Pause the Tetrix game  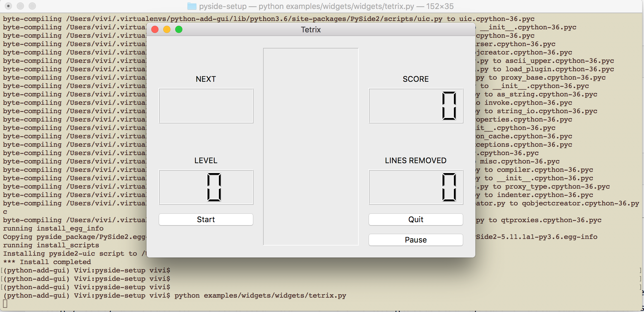pos(416,240)
